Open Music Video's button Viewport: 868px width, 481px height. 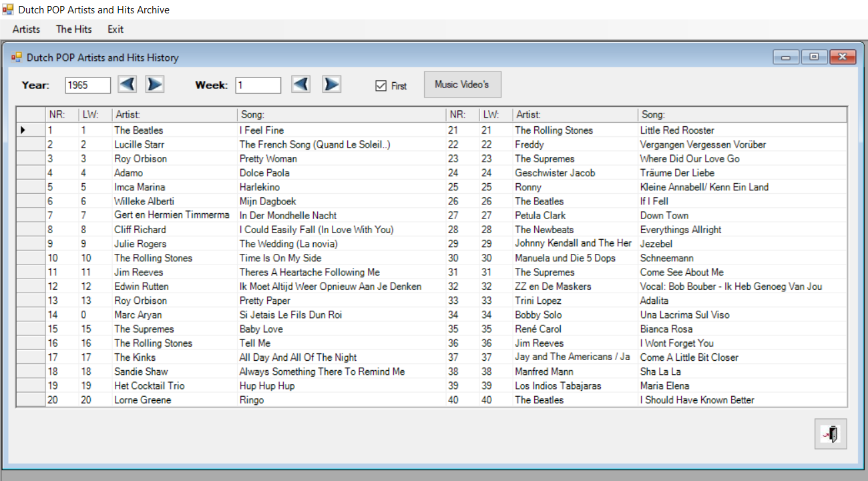(462, 84)
